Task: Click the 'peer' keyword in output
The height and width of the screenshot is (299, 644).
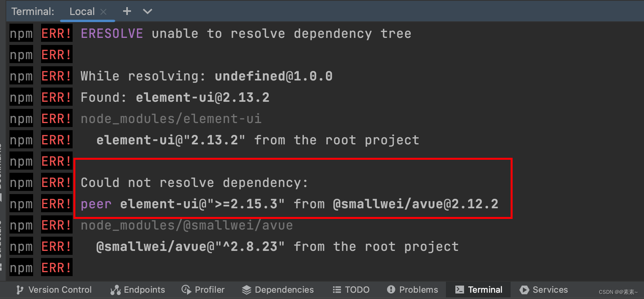Action: click(x=96, y=204)
